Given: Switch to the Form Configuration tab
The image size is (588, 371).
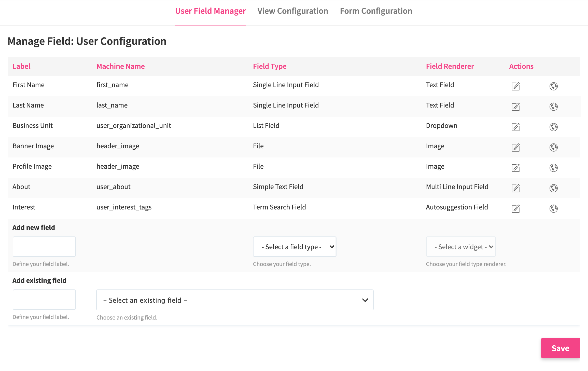Looking at the screenshot, I should 376,11.
